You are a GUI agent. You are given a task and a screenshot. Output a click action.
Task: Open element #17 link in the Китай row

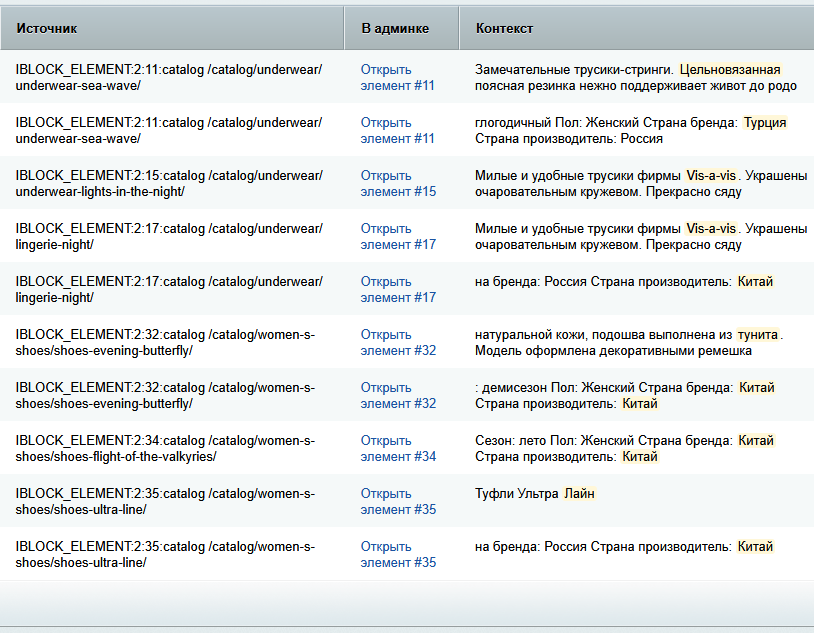[397, 290]
